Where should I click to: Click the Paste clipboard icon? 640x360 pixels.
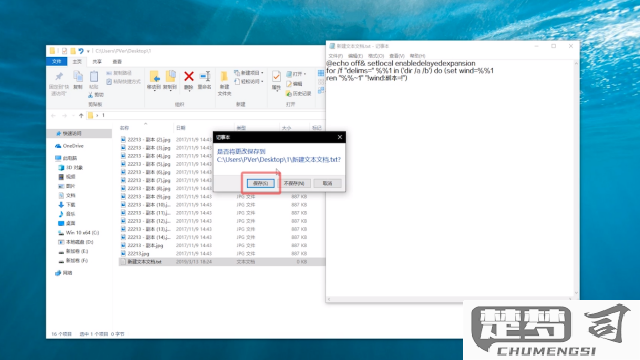coord(94,76)
